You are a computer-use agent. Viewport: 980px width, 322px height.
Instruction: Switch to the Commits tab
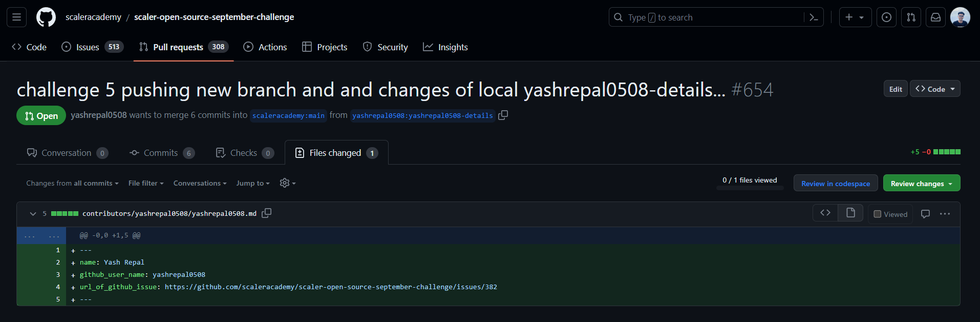[161, 152]
